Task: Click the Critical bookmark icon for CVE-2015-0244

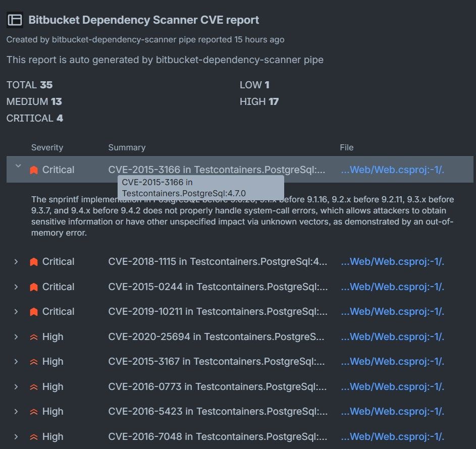Action: point(34,287)
